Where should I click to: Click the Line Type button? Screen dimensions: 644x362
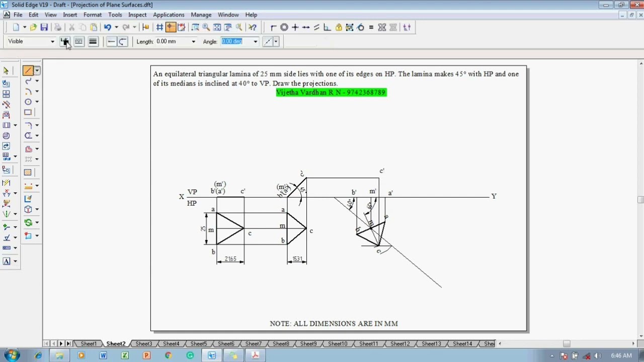tap(79, 42)
